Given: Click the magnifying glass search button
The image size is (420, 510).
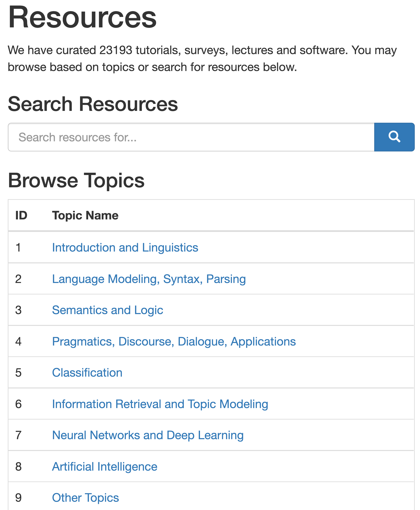Looking at the screenshot, I should (394, 137).
